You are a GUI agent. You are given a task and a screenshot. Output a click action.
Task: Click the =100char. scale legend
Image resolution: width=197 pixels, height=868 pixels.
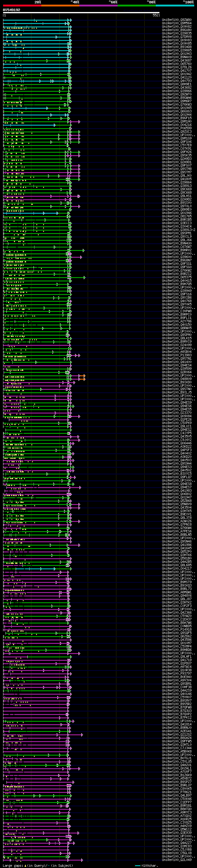146,865
